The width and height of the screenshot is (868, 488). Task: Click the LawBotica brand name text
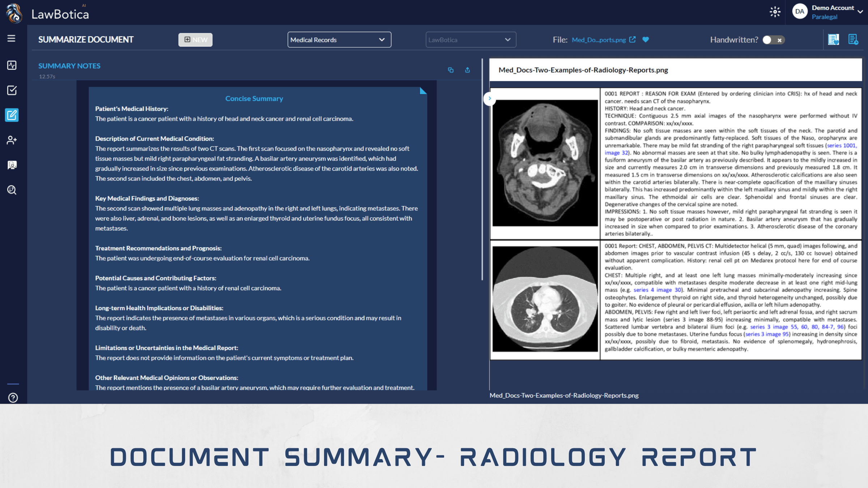pos(60,14)
